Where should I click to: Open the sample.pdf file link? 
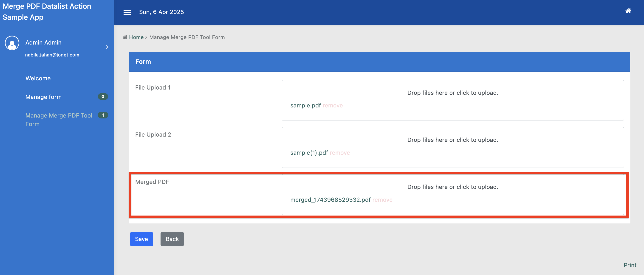(x=305, y=105)
